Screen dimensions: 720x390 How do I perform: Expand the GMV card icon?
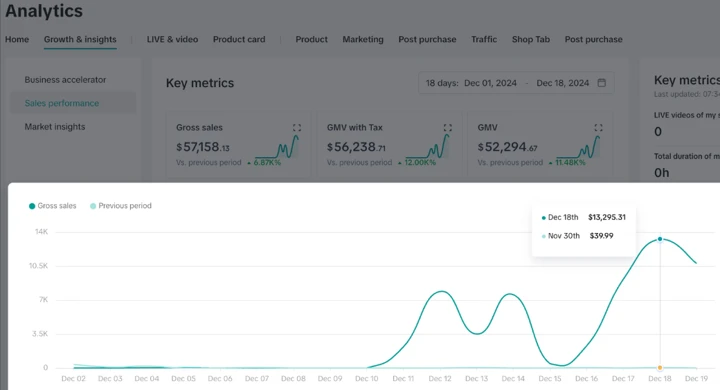pos(598,128)
